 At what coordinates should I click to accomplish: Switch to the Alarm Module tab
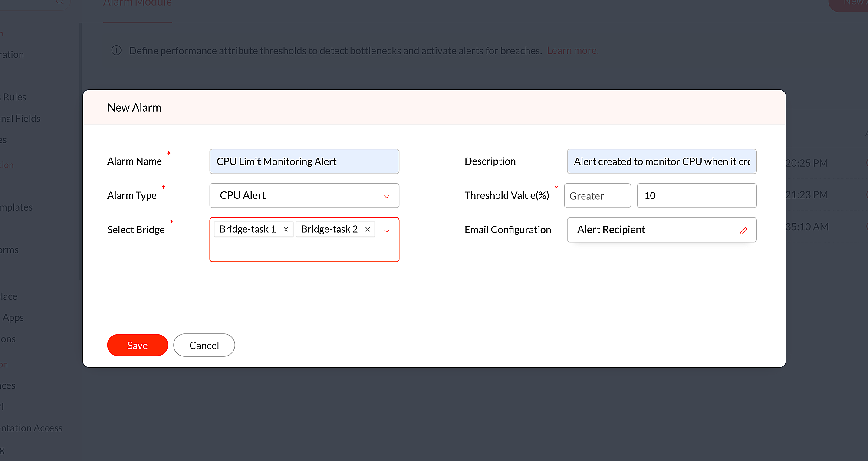138,4
